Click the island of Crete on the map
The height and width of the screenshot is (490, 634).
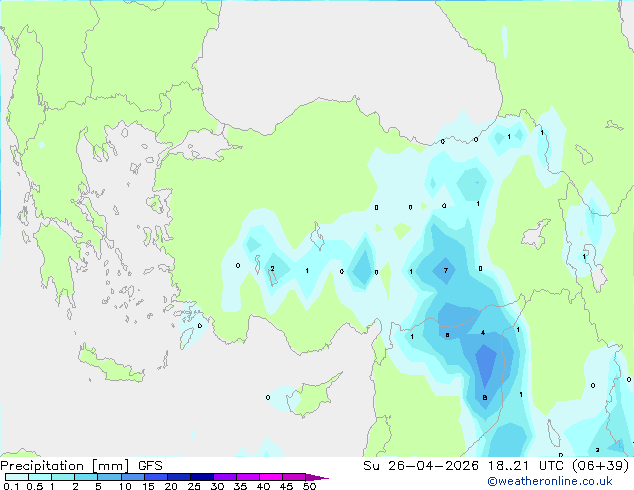pyautogui.click(x=110, y=365)
